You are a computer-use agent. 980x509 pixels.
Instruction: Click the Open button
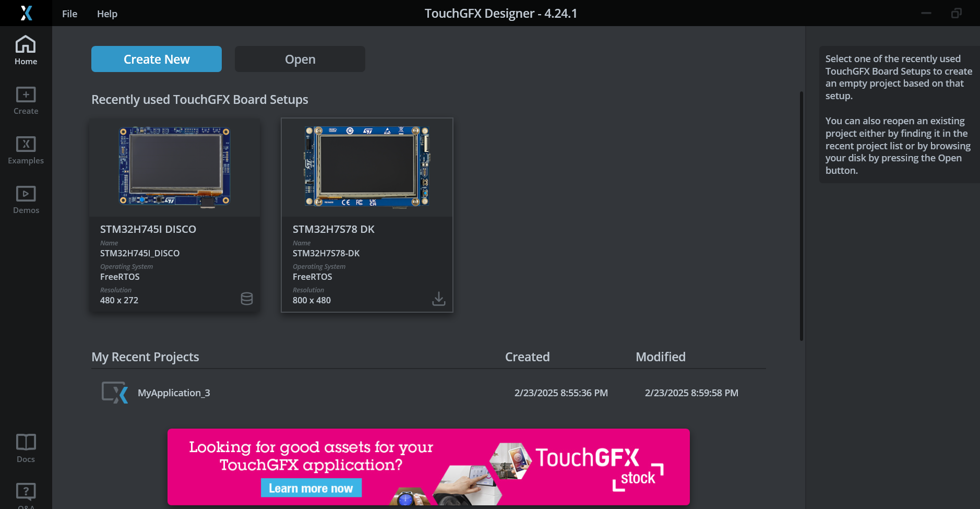[x=300, y=59]
